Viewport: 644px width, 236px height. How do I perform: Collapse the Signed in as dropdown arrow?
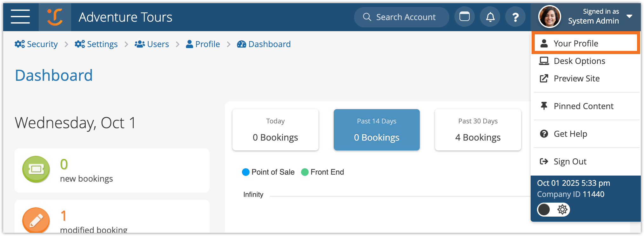coord(629,16)
